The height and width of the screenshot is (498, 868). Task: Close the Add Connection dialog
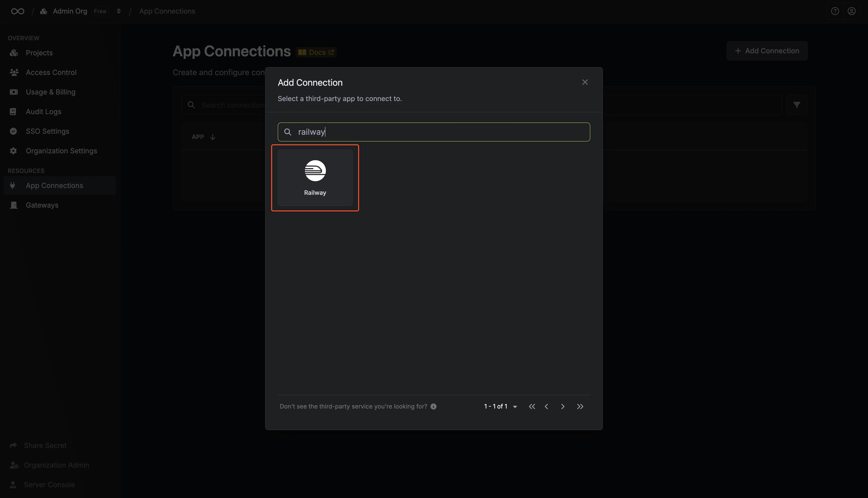coord(585,82)
